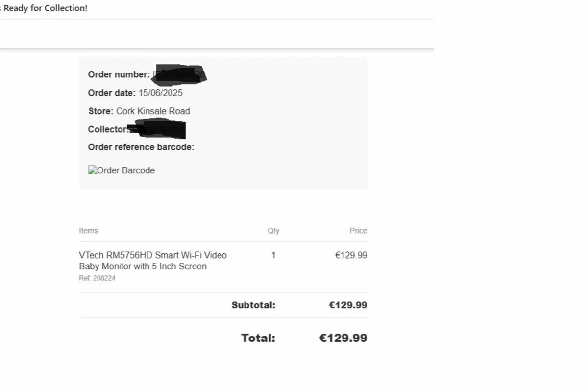Screen dimensions: 588x388
Task: Select the VTech RM5756HD Baby Monitor item name
Action: [x=153, y=261]
